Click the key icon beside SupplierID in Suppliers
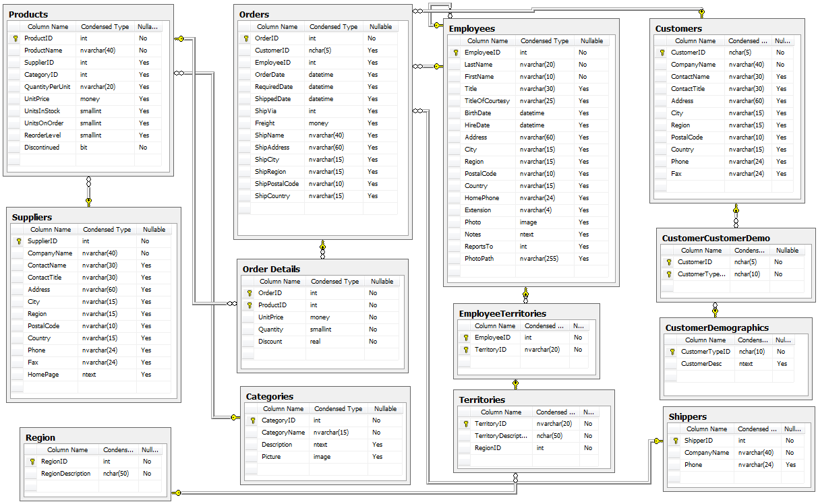 coord(17,241)
